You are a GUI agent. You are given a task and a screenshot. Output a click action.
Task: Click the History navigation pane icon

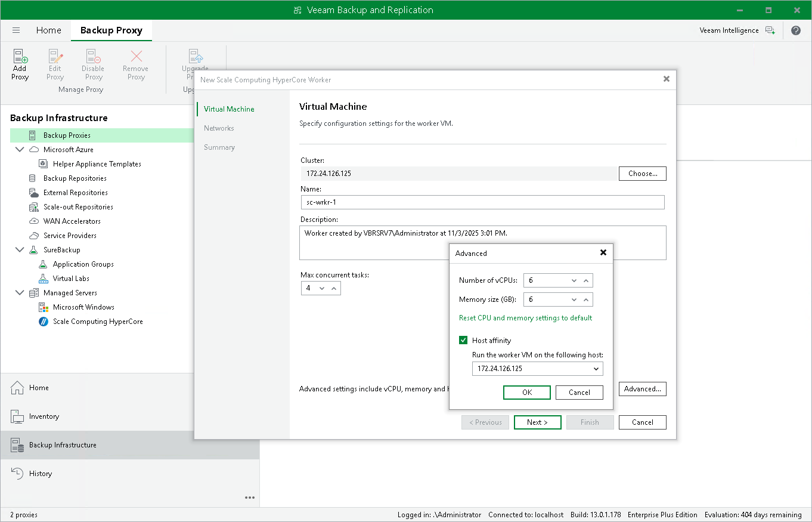point(18,474)
